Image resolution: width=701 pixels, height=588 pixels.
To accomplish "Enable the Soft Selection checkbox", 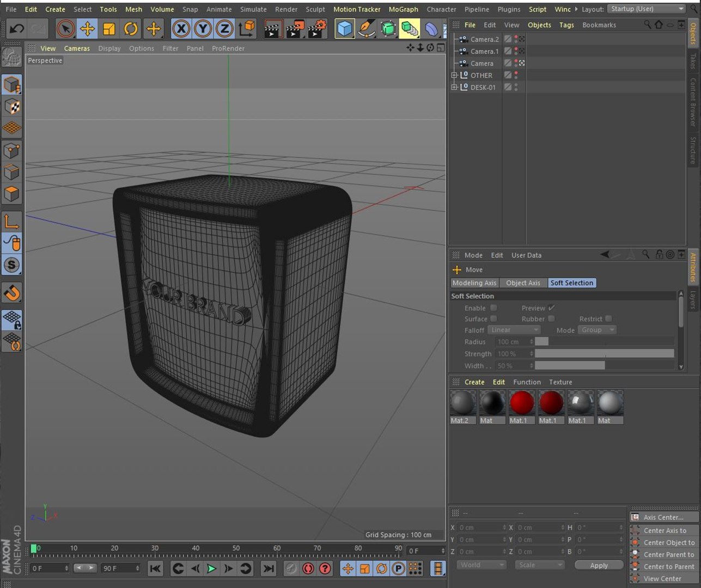I will coord(493,308).
